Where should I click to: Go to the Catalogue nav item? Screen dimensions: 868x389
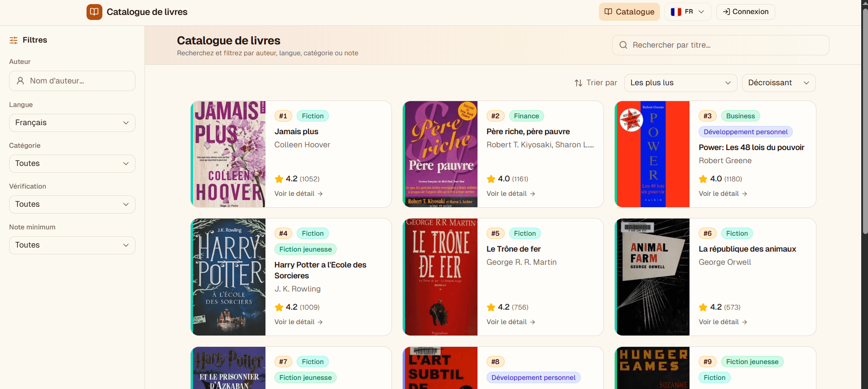[629, 12]
